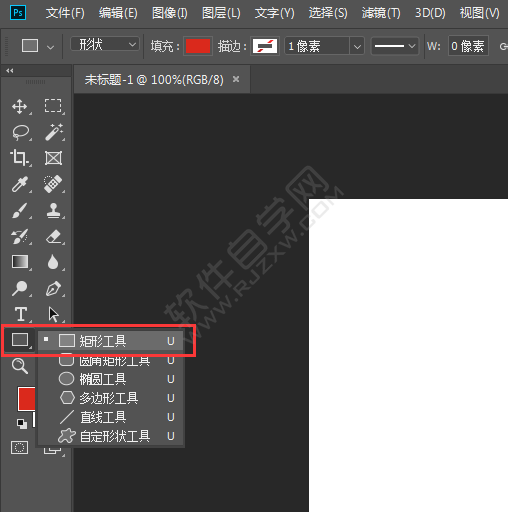Select the Horizontal Type tool
The image size is (508, 512).
pyautogui.click(x=21, y=314)
